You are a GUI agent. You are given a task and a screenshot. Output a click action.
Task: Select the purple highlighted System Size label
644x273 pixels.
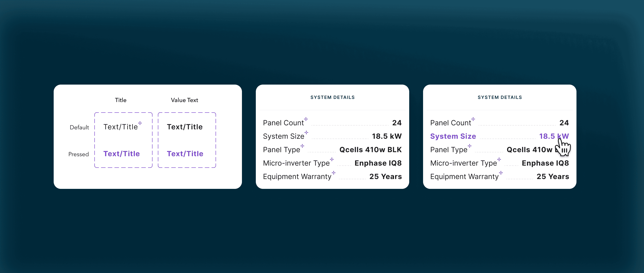(x=453, y=136)
